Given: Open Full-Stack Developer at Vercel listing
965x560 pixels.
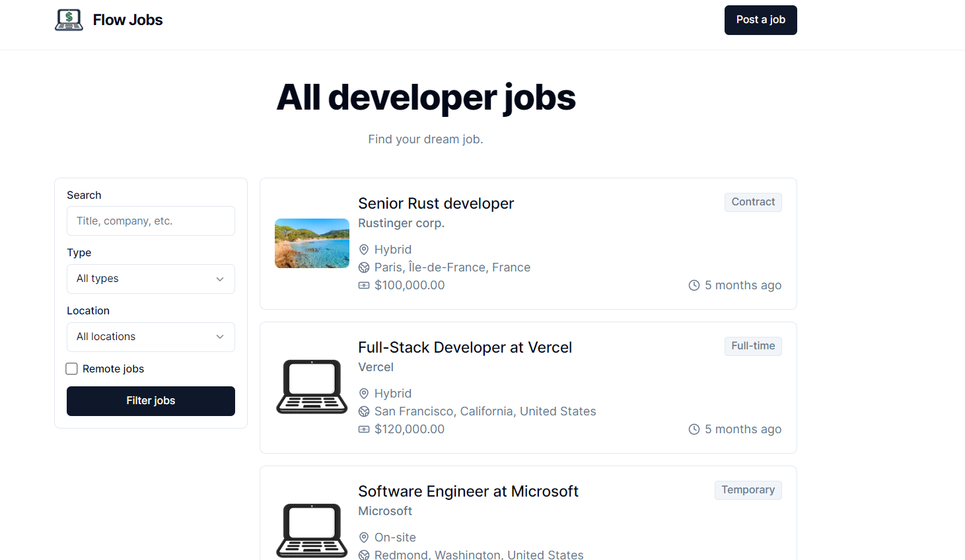Looking at the screenshot, I should coord(465,347).
